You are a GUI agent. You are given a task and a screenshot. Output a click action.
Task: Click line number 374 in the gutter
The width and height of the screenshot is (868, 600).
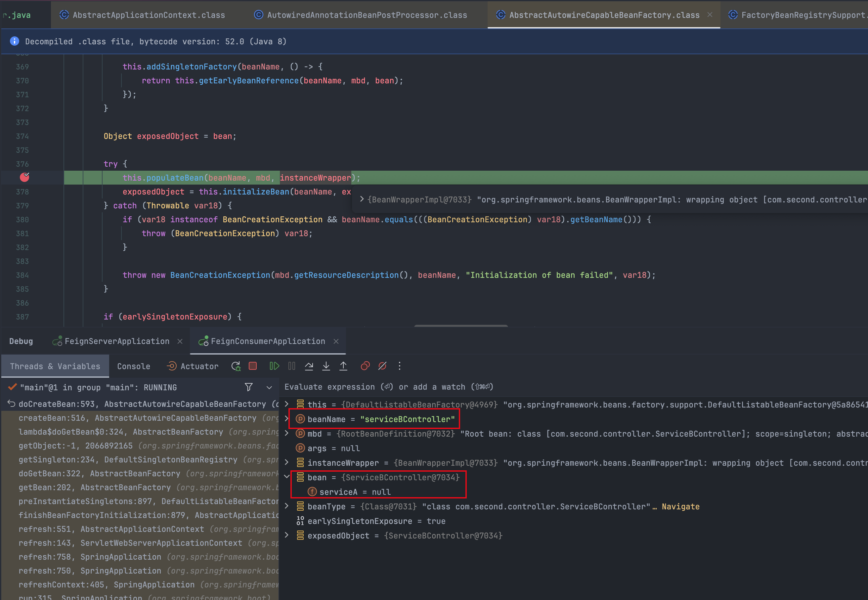point(22,136)
